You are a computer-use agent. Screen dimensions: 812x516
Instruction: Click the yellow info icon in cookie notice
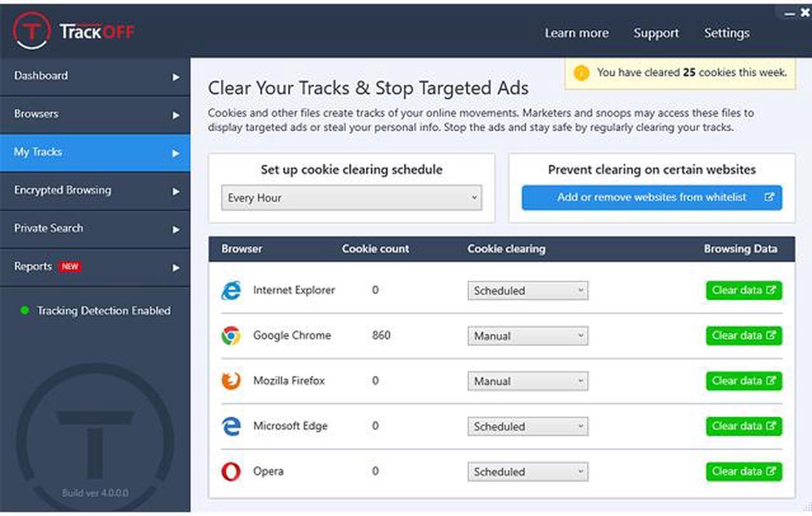tap(581, 73)
